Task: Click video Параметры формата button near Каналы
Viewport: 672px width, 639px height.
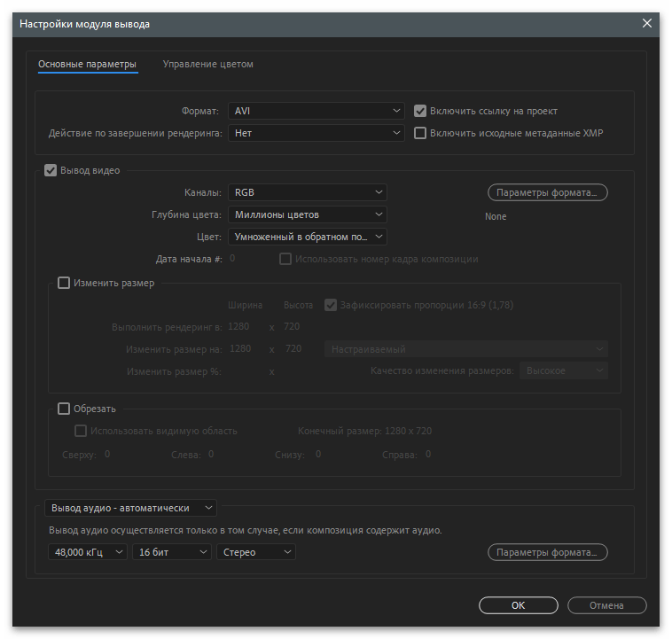Action: pyautogui.click(x=548, y=192)
